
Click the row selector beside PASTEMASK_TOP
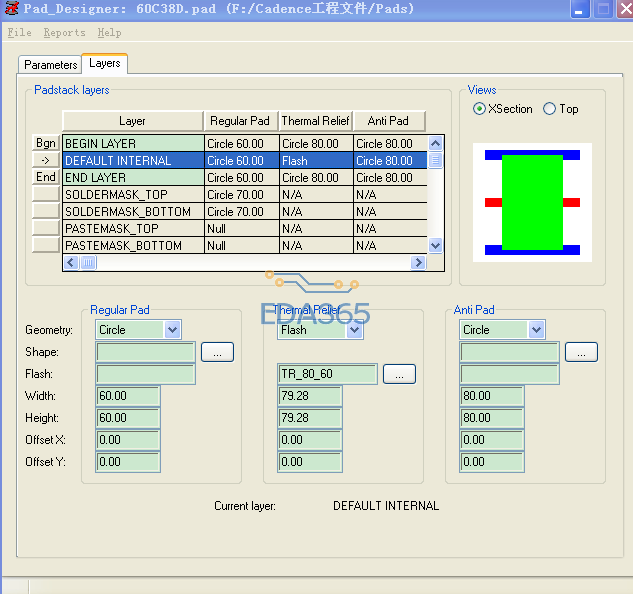coord(46,228)
